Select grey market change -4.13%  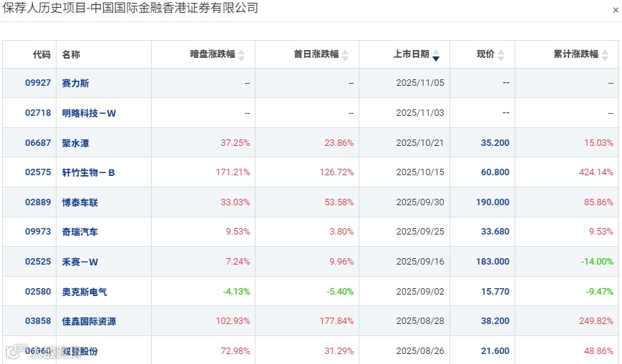(x=236, y=292)
